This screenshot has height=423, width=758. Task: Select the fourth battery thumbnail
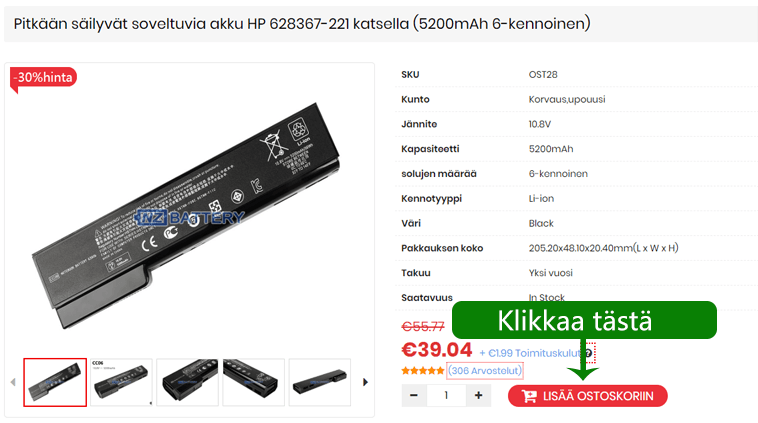pos(253,382)
